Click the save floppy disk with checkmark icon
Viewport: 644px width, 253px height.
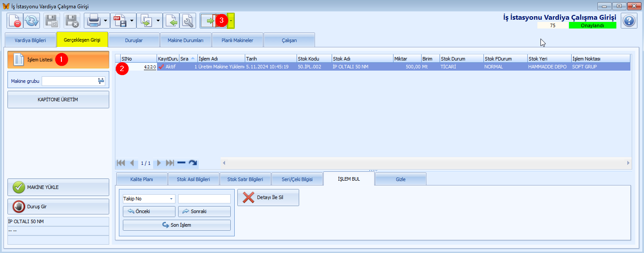click(x=52, y=21)
